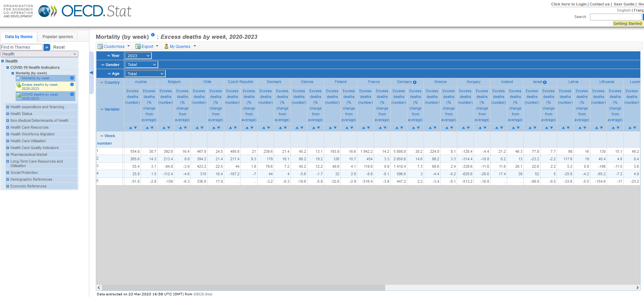The image size is (644, 297).
Task: Open the User Guide link
Action: tap(624, 4)
